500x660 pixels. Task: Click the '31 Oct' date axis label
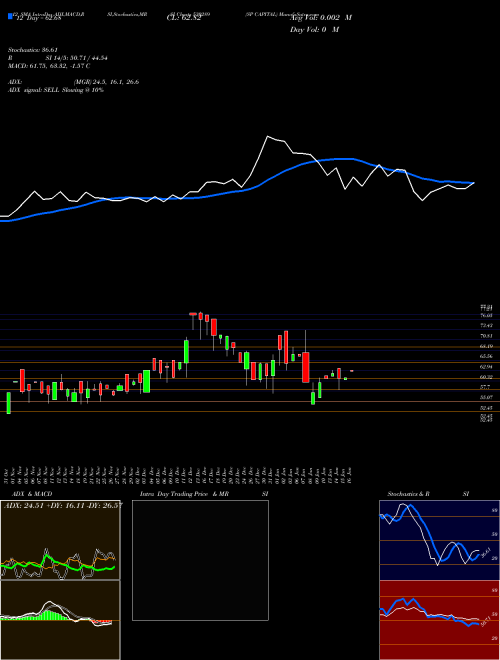pyautogui.click(x=8, y=475)
